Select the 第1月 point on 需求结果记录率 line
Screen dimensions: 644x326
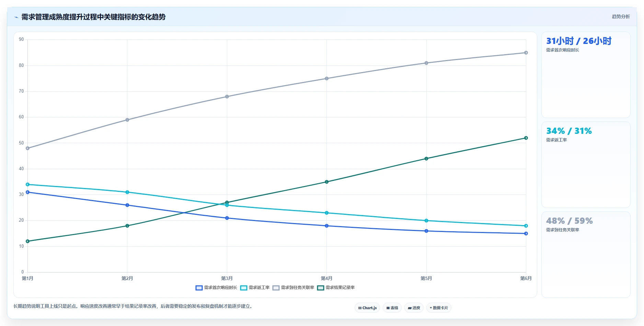pos(27,241)
